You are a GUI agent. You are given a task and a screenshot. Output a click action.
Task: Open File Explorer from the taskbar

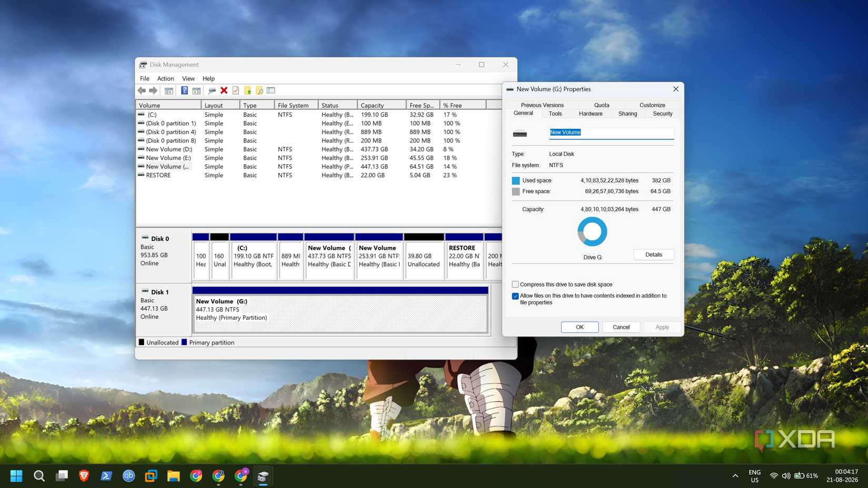pos(174,476)
